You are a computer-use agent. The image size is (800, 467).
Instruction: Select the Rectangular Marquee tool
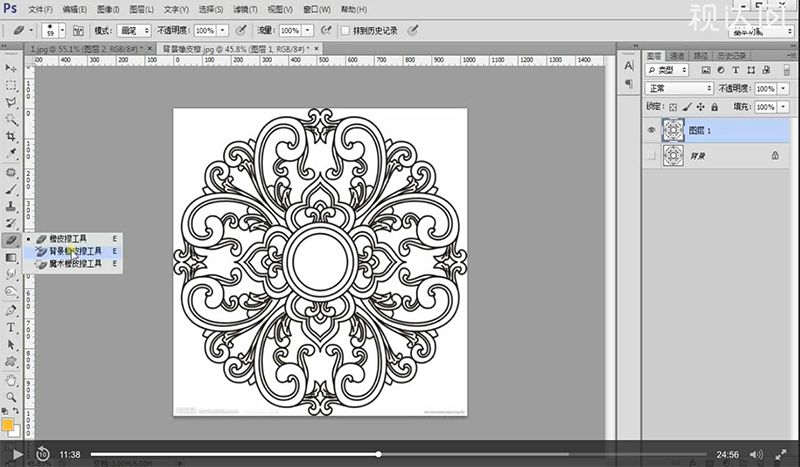11,85
